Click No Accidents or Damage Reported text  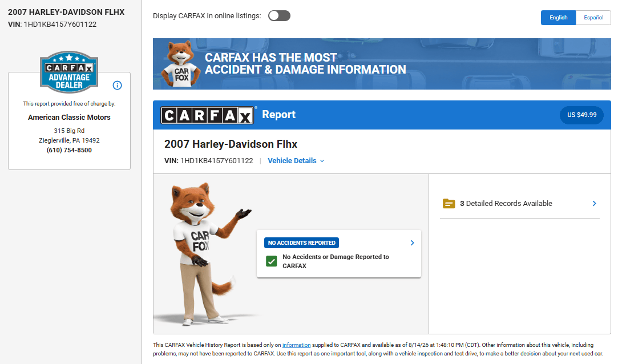(336, 261)
